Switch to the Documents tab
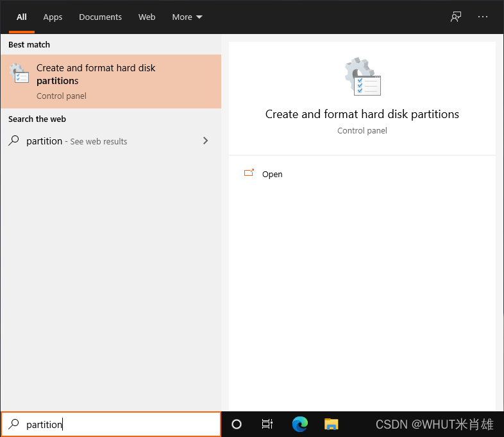 100,17
